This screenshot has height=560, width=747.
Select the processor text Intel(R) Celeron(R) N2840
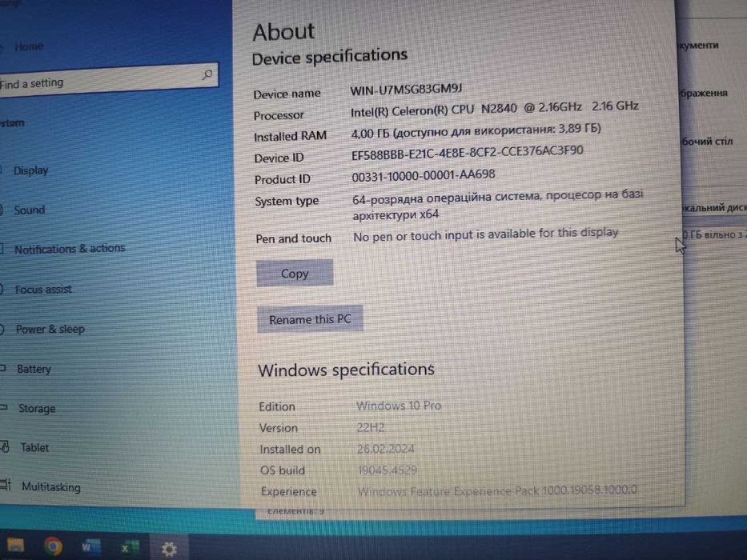(495, 109)
